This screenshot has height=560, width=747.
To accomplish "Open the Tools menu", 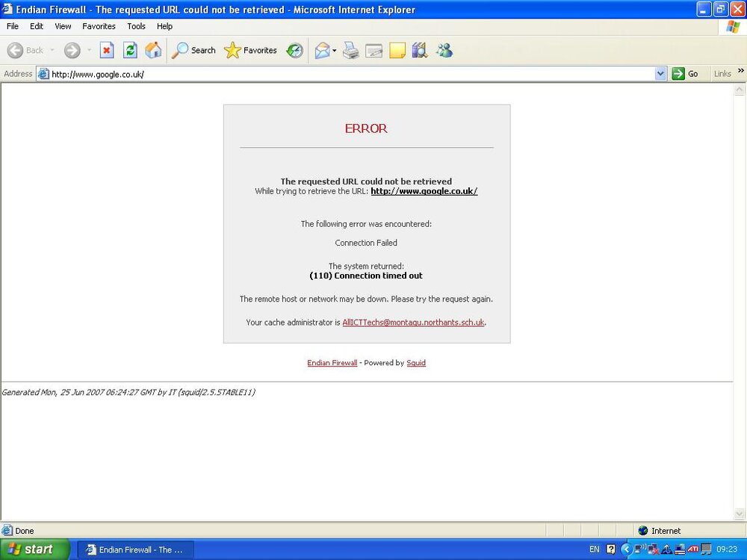I will (x=136, y=26).
